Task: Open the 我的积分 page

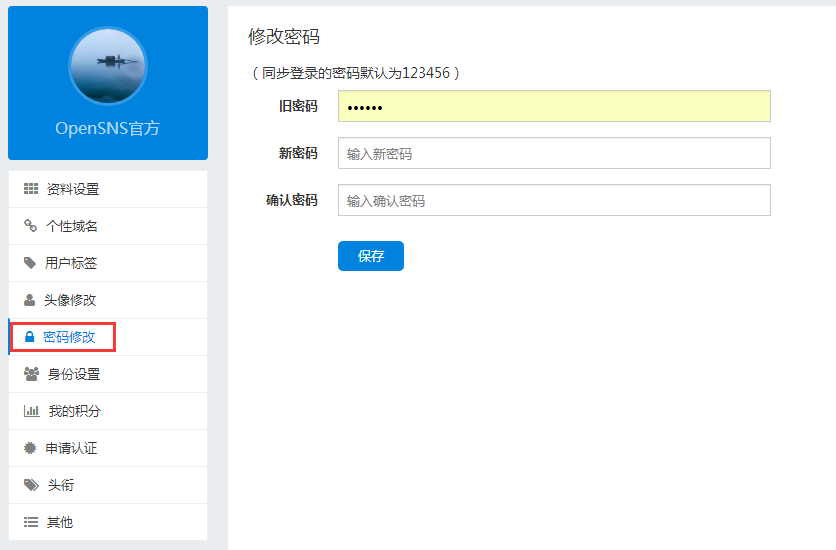Action: 108,411
